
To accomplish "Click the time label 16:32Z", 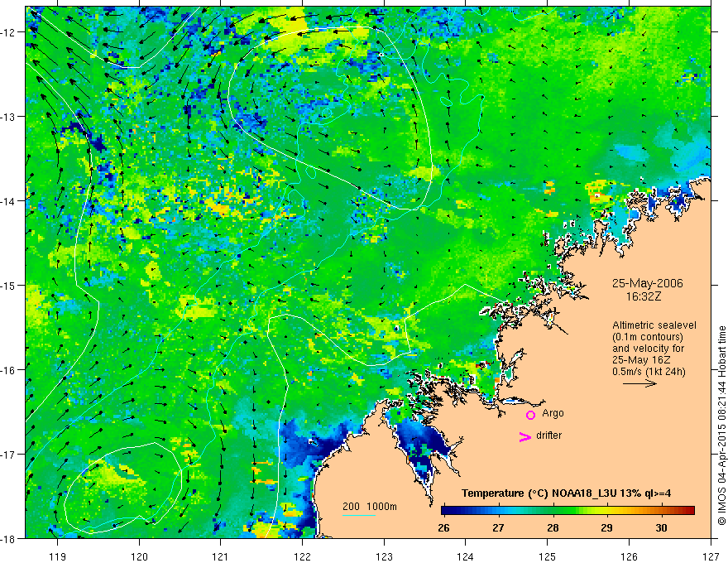I will (643, 296).
